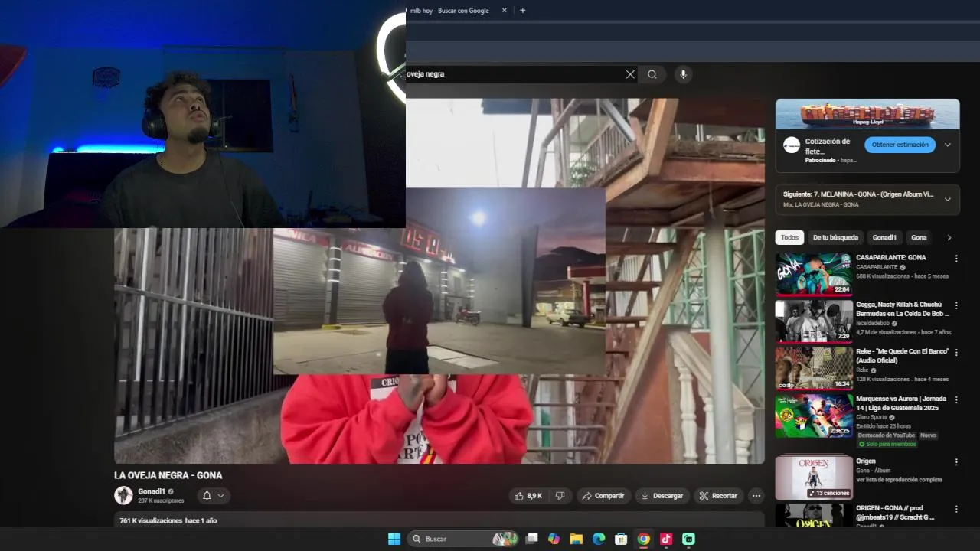
Task: Select the Todos filter chip
Action: pos(789,238)
